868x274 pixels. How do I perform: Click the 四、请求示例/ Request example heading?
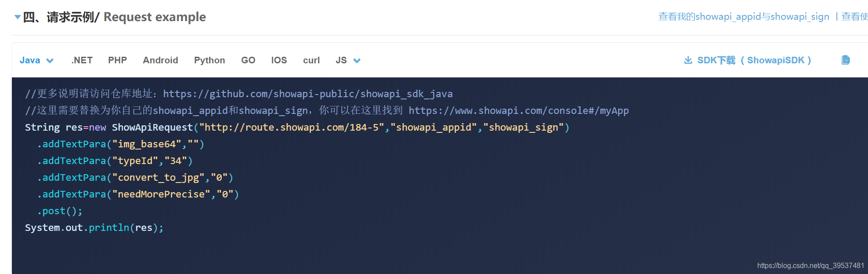tap(114, 17)
